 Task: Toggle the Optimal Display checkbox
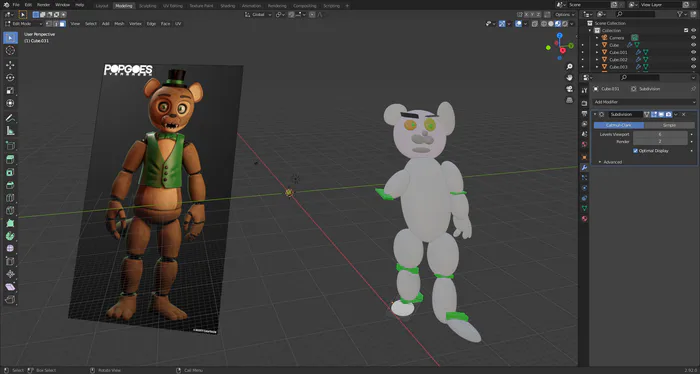pyautogui.click(x=635, y=151)
